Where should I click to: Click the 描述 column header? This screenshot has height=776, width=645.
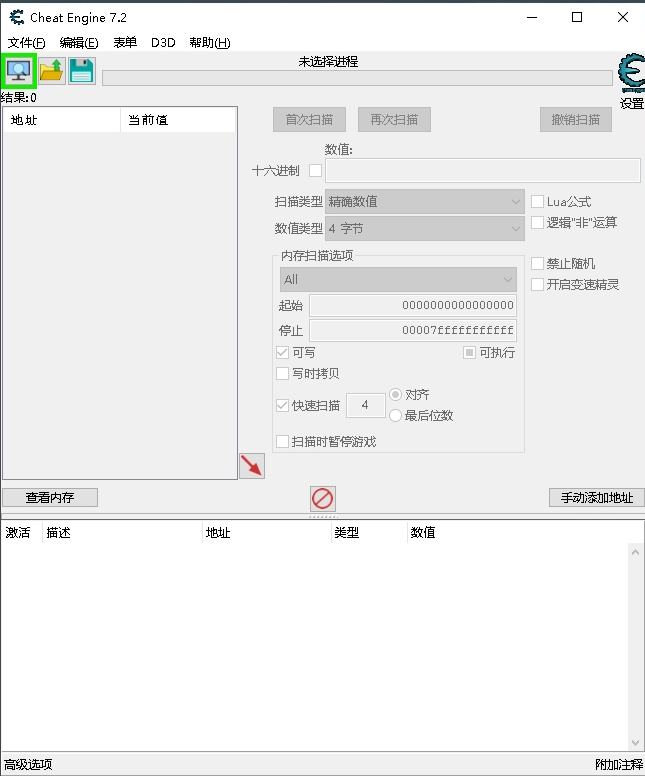[122, 533]
